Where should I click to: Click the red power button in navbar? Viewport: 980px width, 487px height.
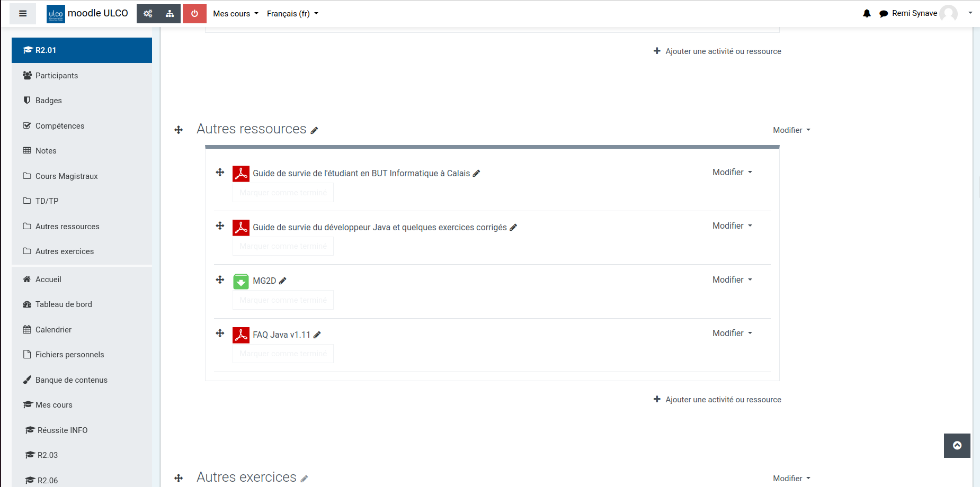click(194, 14)
